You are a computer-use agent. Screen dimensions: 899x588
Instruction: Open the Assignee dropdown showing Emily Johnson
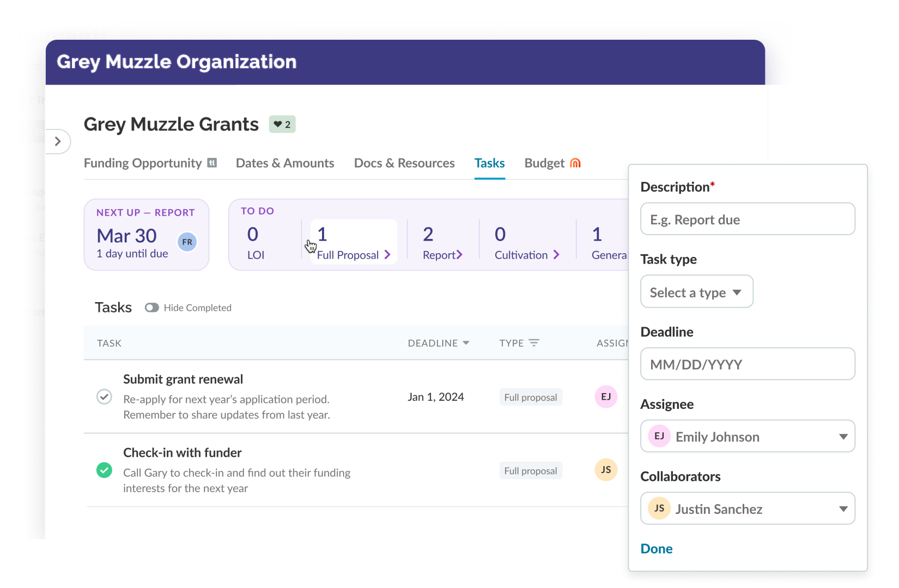pos(748,436)
